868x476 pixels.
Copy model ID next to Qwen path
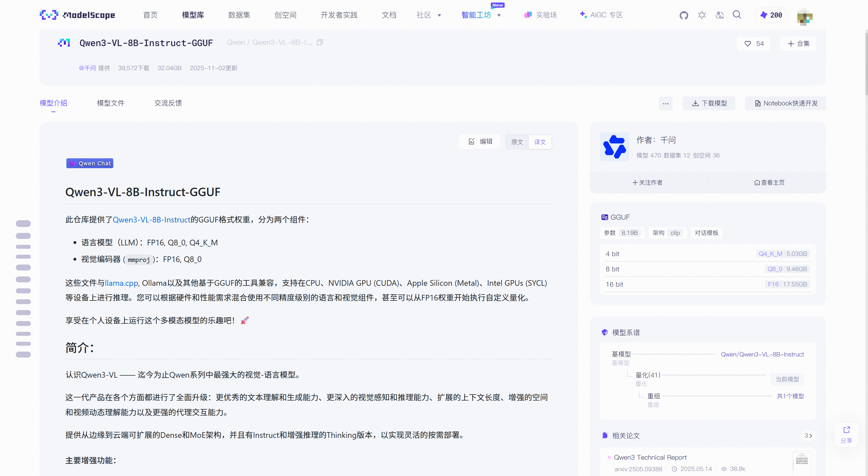coord(320,42)
